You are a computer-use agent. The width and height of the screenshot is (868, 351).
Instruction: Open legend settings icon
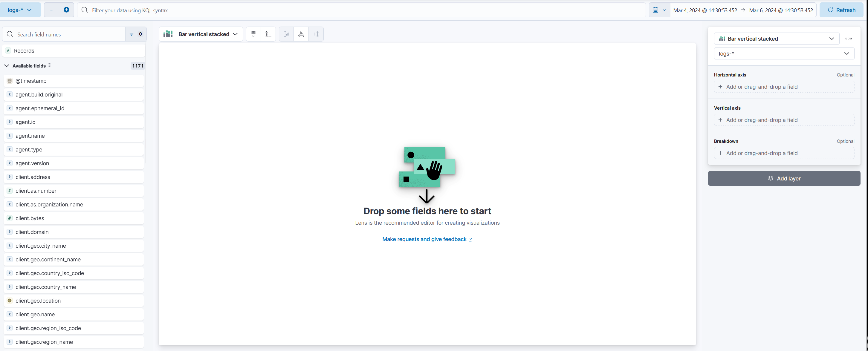point(268,34)
